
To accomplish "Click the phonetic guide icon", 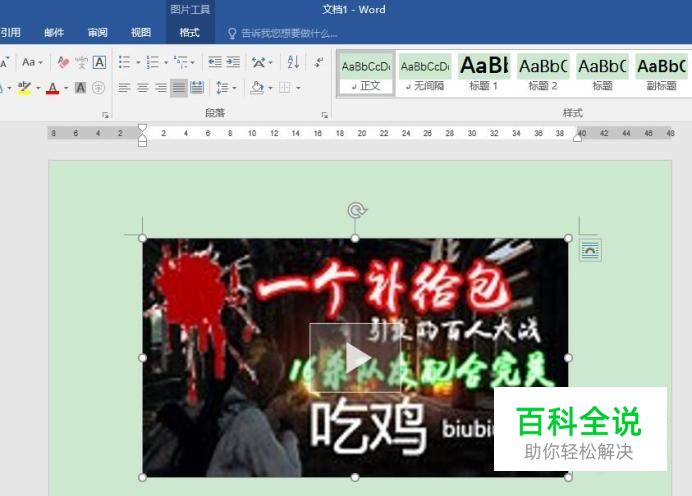I will click(81, 62).
